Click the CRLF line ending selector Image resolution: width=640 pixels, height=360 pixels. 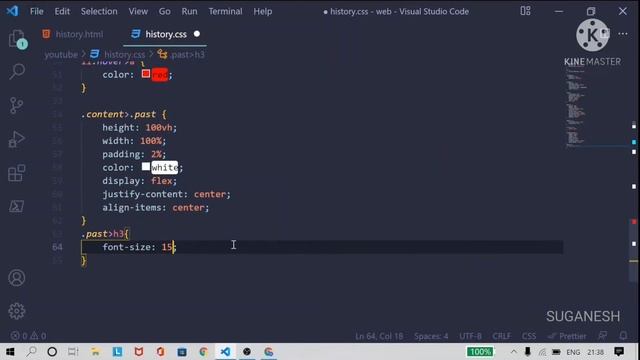click(501, 336)
